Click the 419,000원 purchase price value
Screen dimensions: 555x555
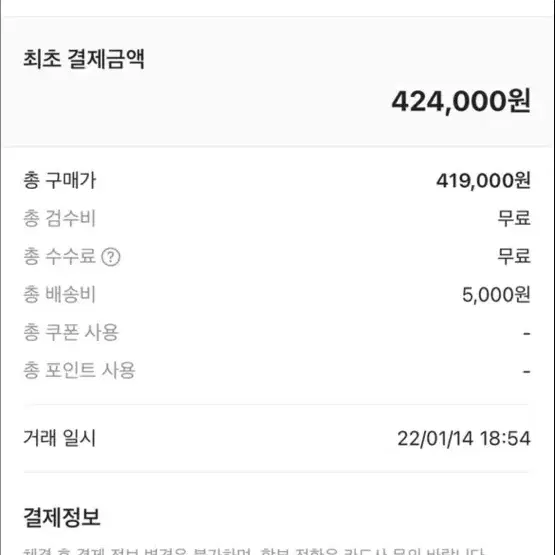(x=483, y=181)
